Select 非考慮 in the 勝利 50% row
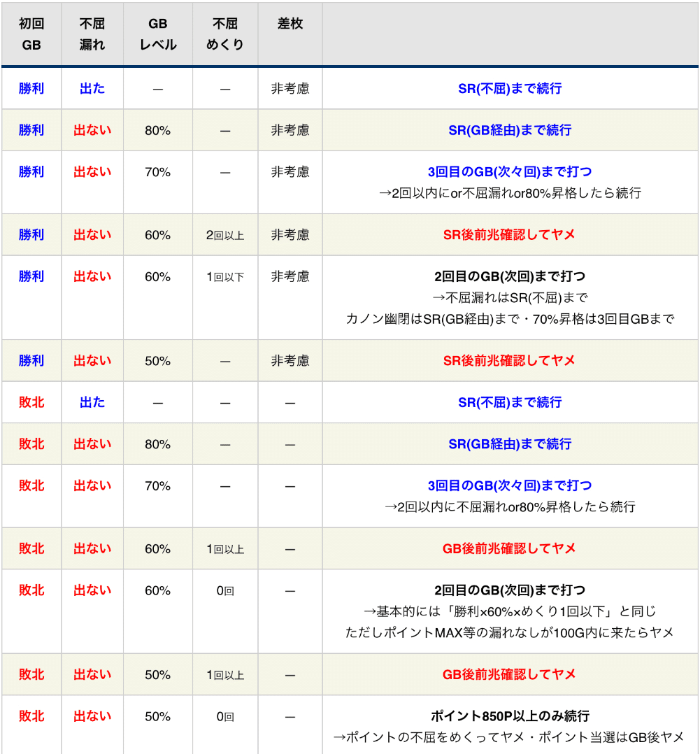This screenshot has height=754, width=700. 290,361
